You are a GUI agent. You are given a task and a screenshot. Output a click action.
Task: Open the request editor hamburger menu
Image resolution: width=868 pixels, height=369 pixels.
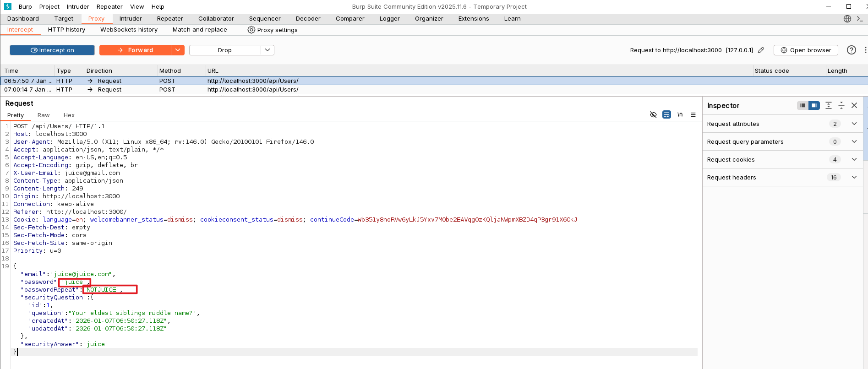pos(693,115)
